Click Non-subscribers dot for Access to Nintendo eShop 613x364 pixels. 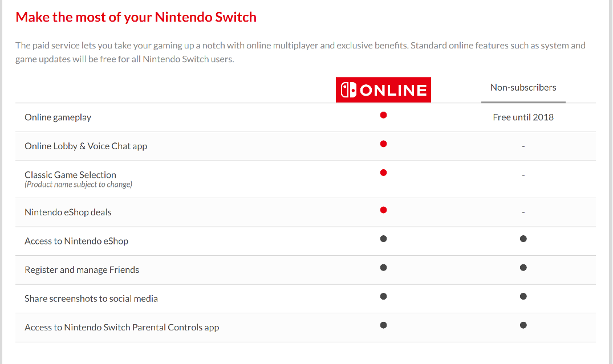pos(523,239)
